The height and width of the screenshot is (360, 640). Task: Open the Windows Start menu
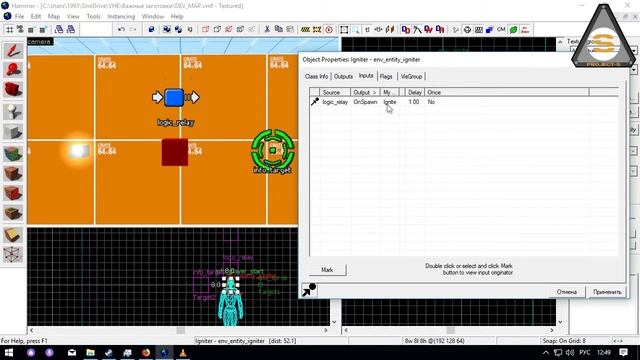click(x=9, y=353)
